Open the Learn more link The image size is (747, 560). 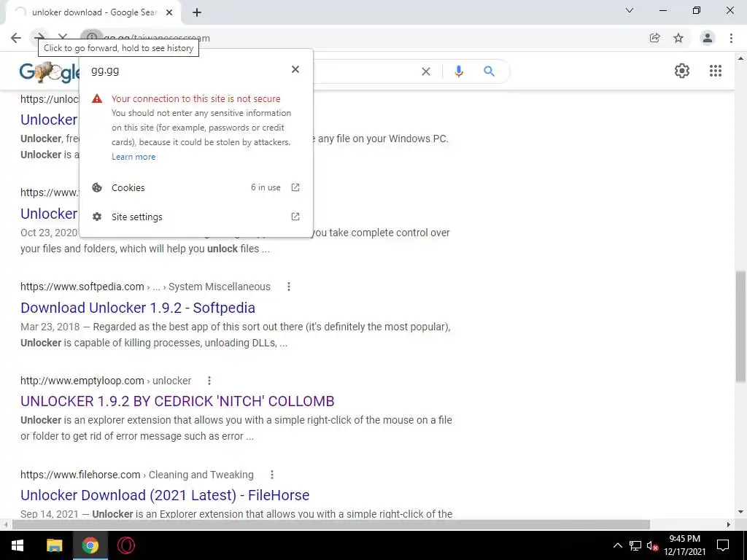click(x=133, y=157)
